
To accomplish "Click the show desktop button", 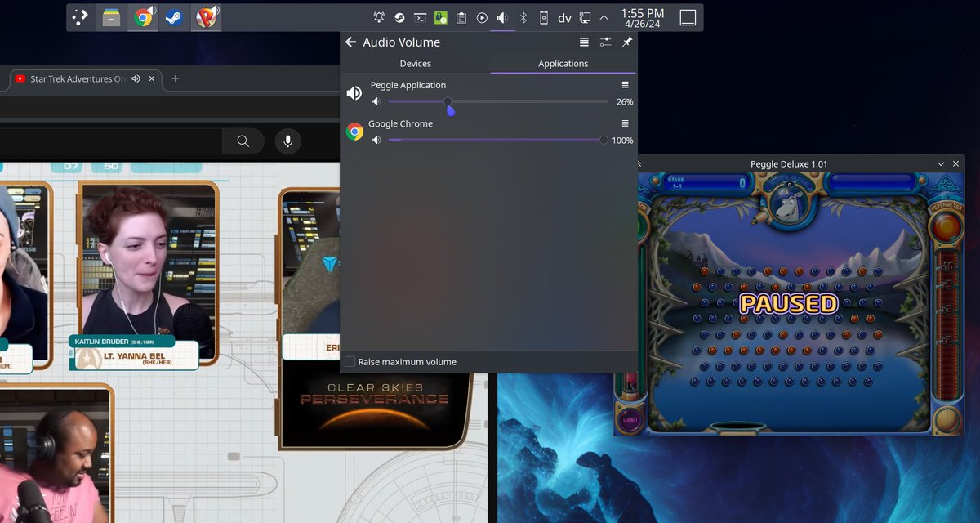I will pyautogui.click(x=688, y=17).
